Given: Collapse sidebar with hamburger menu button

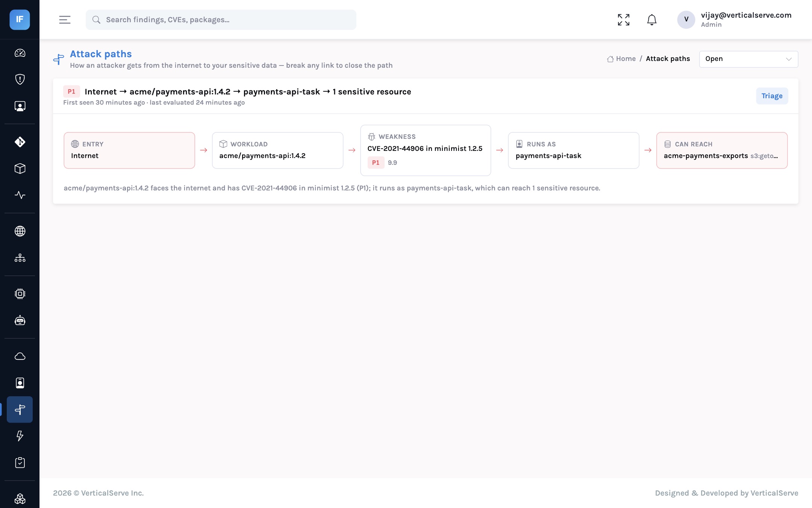Looking at the screenshot, I should 65,20.
